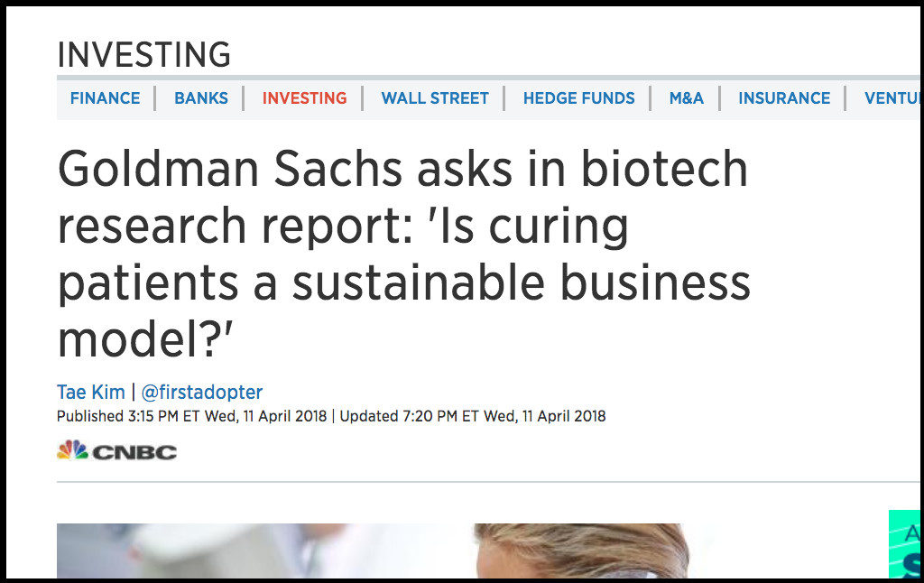Click the pipe separator after Tae Kim
Image resolution: width=924 pixels, height=583 pixels.
point(134,393)
